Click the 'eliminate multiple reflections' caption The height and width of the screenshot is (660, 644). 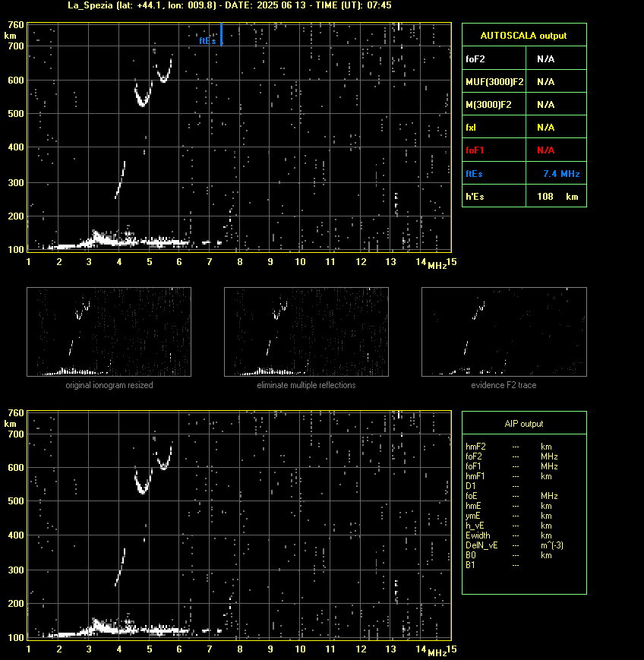pos(306,385)
